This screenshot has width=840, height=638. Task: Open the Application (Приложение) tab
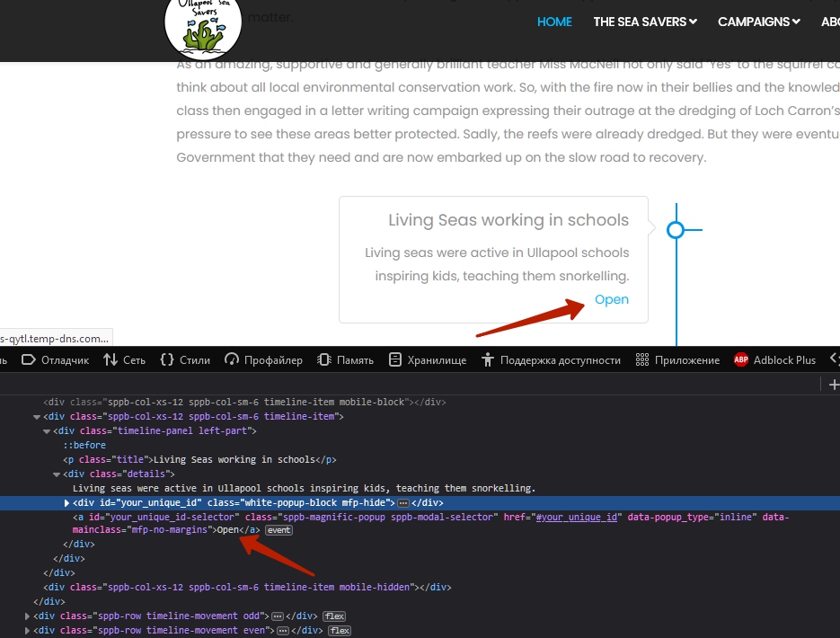point(677,359)
